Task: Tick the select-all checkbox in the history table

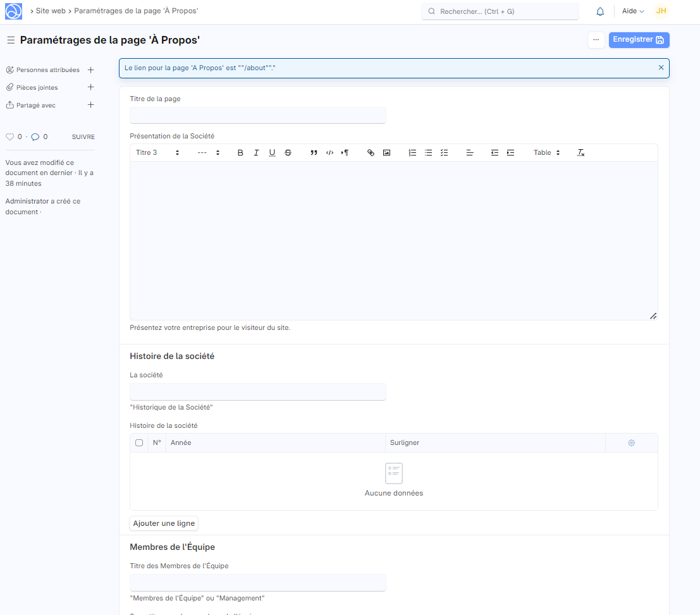Action: (139, 443)
